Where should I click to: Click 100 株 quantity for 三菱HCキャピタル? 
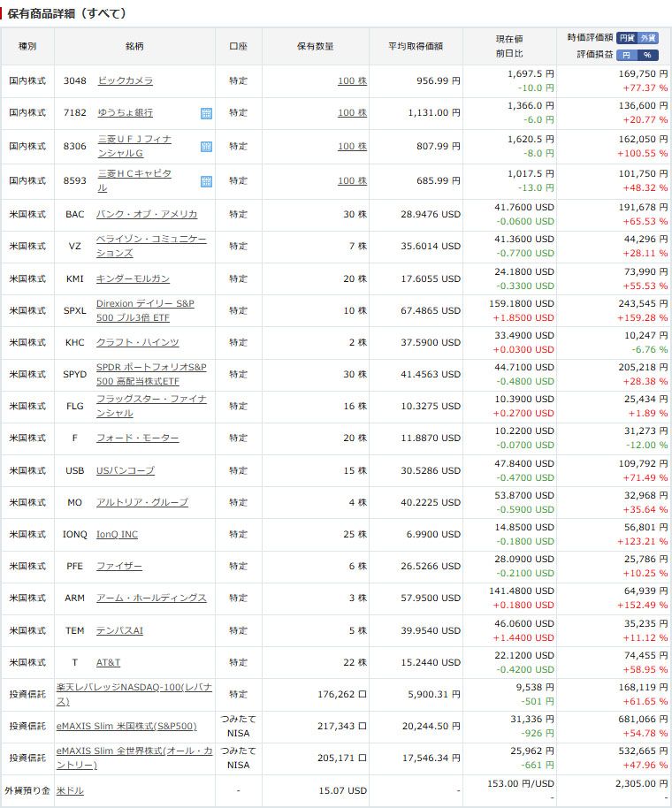(x=352, y=180)
